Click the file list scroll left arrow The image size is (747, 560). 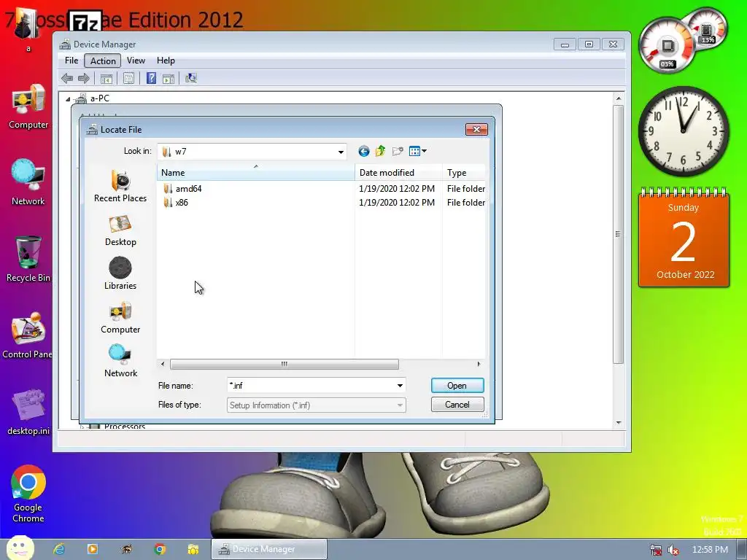point(163,365)
